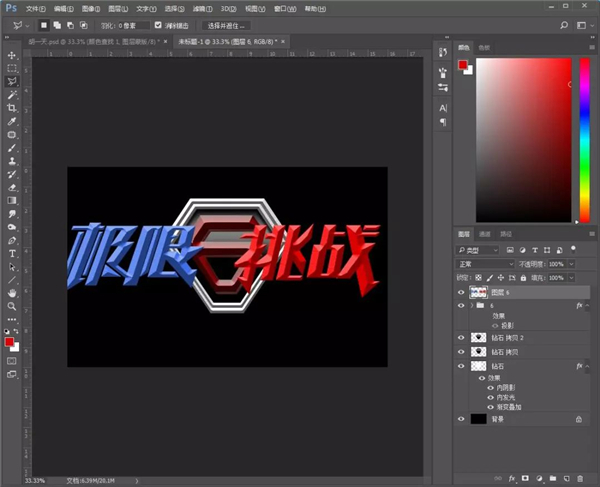Click the lock all padlock icon

[523, 278]
